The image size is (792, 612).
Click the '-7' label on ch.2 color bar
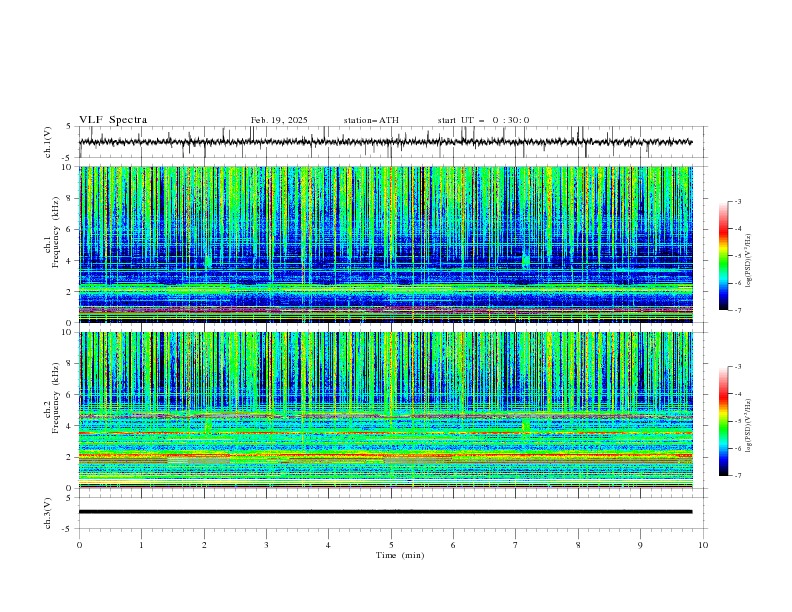(738, 475)
